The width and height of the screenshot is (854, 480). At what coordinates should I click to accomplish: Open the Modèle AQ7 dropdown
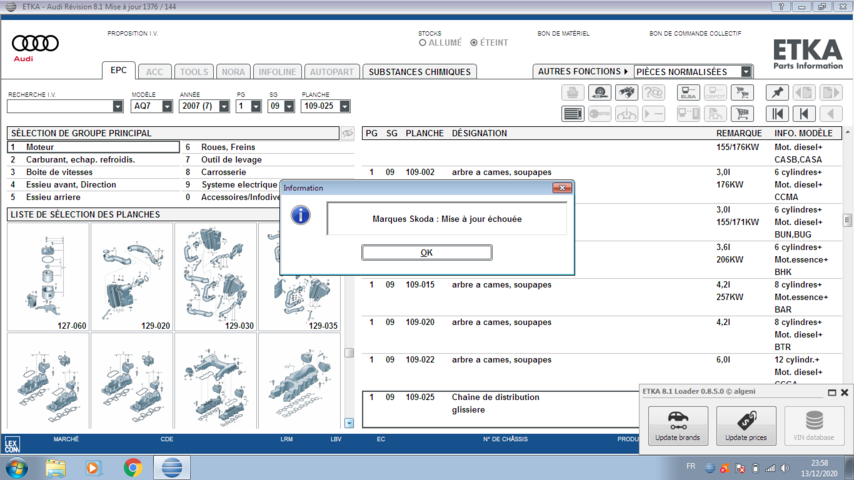[167, 106]
